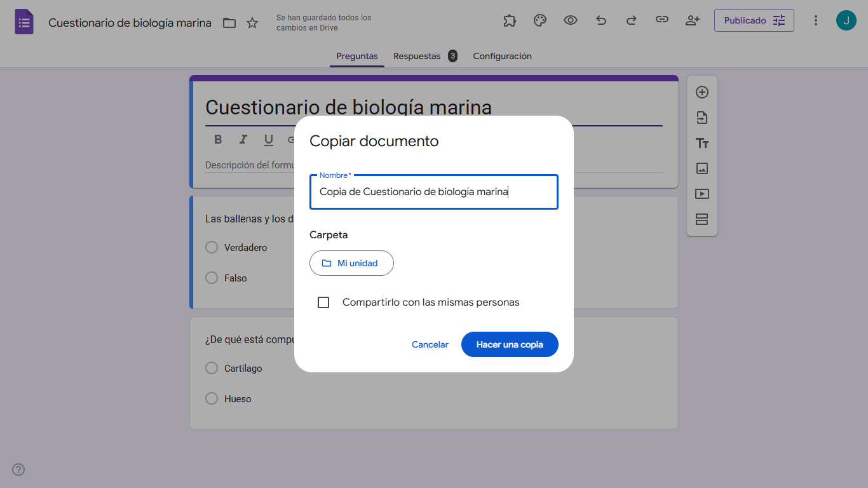This screenshot has height=488, width=868.
Task: Click the Google Forms home icon
Action: coord(24,22)
